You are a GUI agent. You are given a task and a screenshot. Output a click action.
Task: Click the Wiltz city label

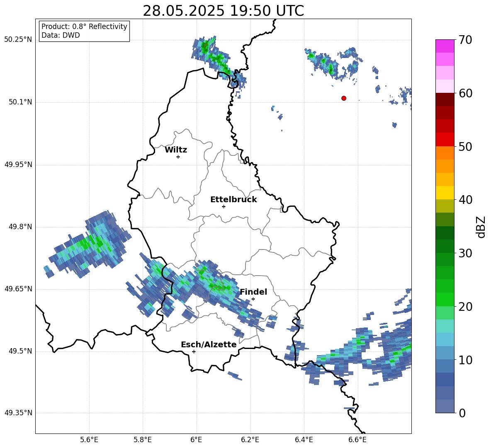[x=176, y=150]
